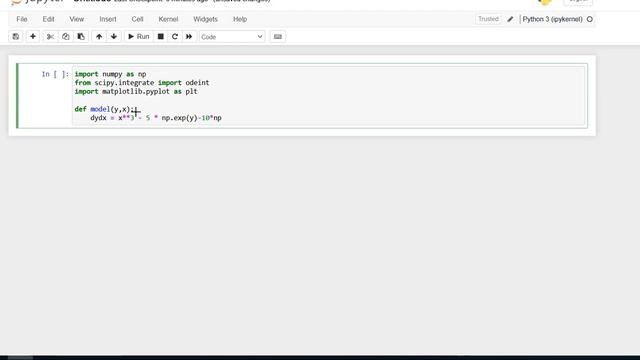
Task: Open the cell type Code dropdown
Action: [232, 37]
